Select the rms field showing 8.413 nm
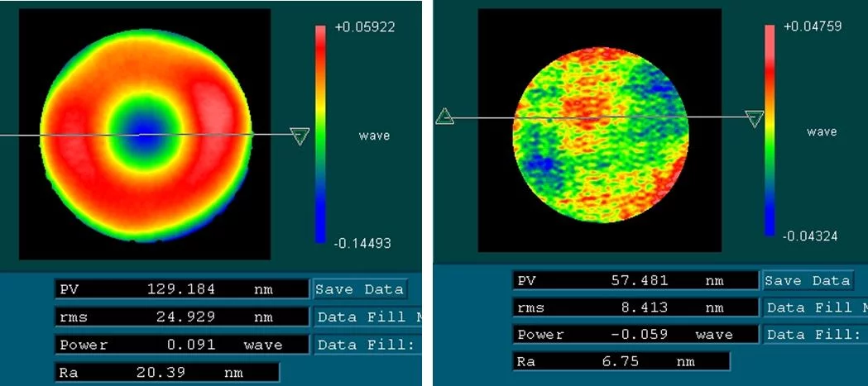This screenshot has width=868, height=386. click(635, 308)
